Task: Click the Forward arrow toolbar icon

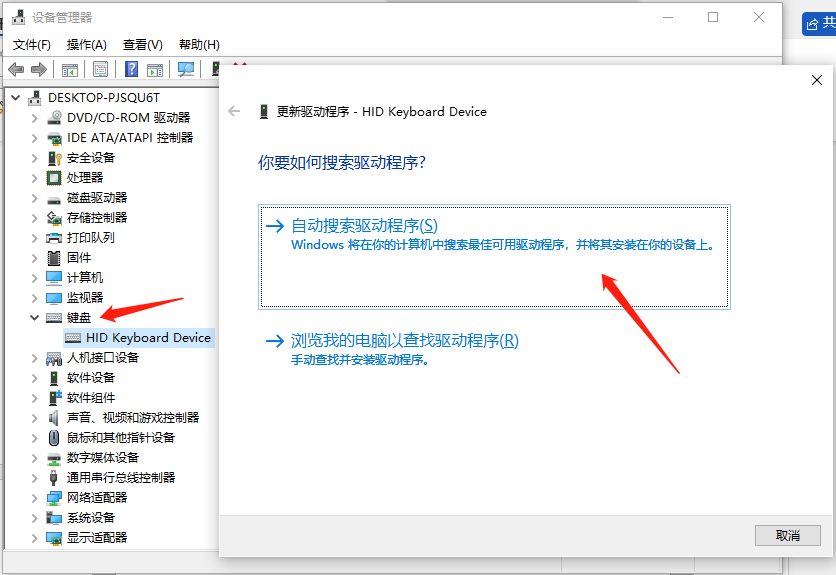Action: click(x=39, y=69)
